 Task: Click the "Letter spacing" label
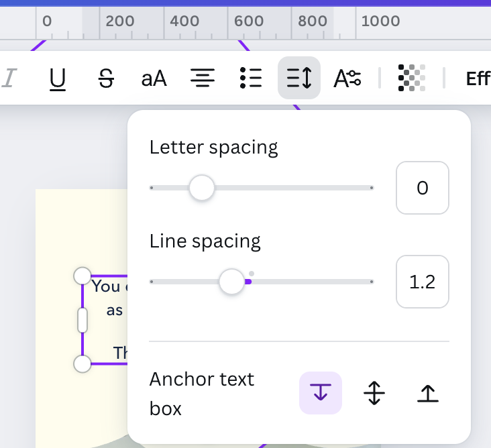pos(213,147)
